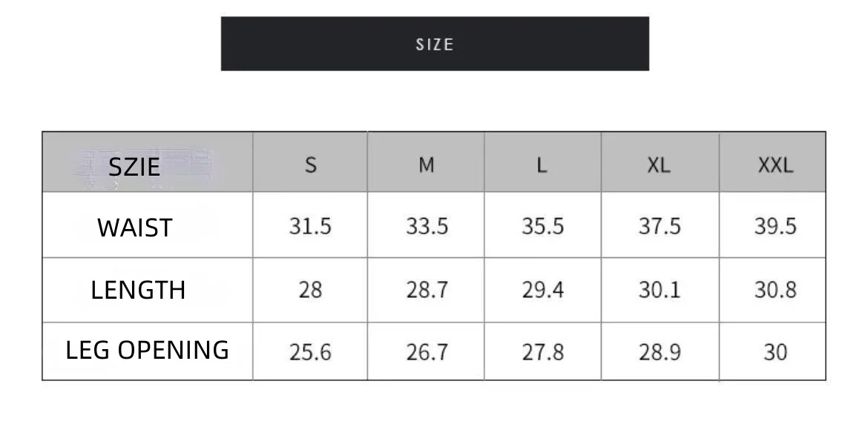Click the waist value 35.5 for size L
This screenshot has width=868, height=424.
click(542, 226)
